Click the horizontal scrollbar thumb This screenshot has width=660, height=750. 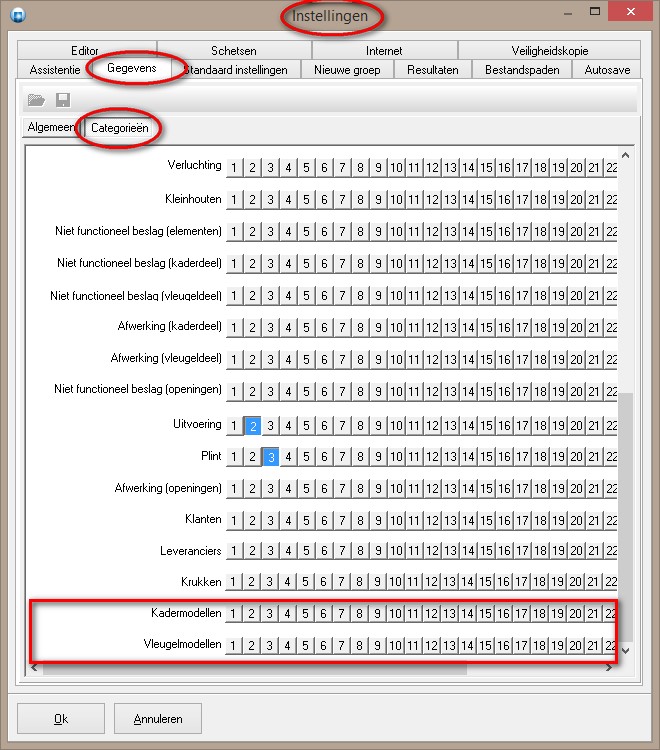coord(255,668)
